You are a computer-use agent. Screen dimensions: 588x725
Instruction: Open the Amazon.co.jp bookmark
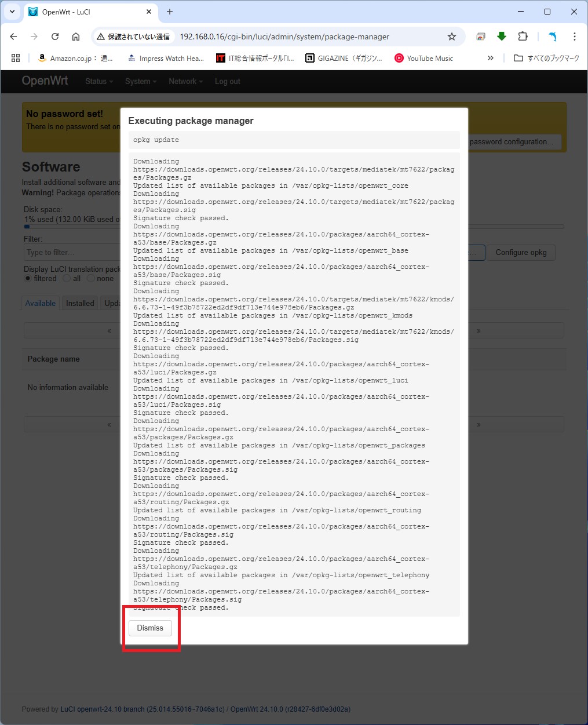tap(75, 58)
